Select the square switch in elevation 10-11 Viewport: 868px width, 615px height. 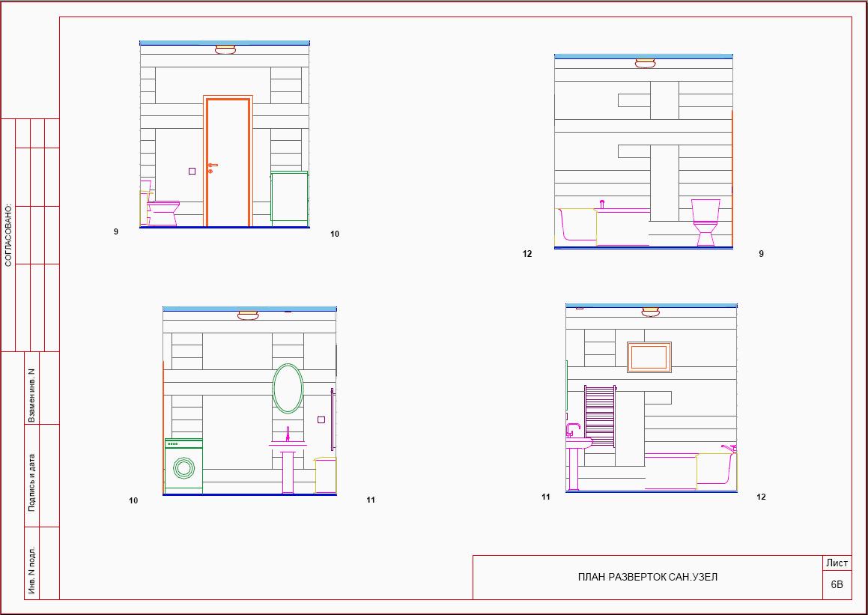coord(321,419)
